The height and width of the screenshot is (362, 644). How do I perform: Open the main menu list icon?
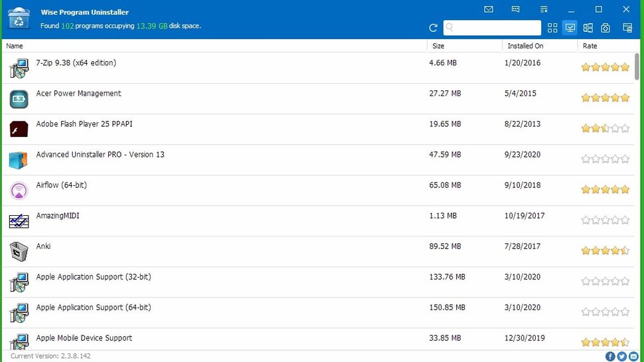(544, 9)
